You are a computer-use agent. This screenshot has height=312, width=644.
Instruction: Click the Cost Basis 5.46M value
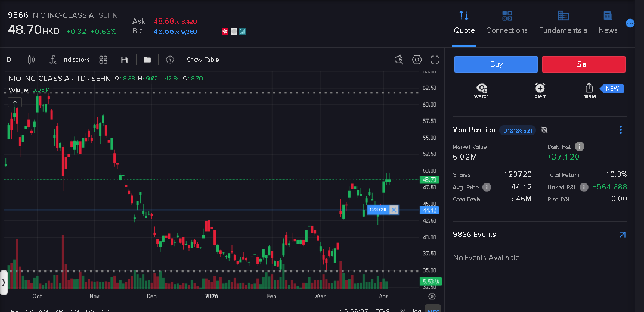[x=521, y=199]
